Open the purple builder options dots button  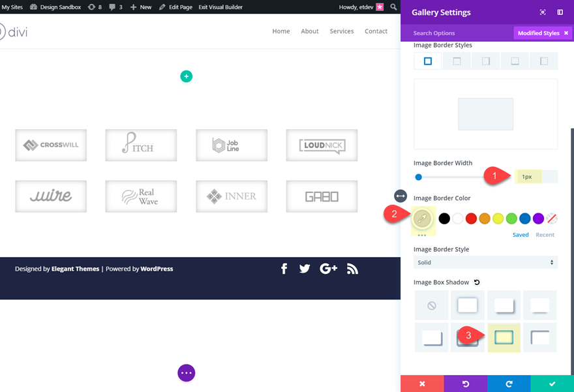tap(187, 373)
